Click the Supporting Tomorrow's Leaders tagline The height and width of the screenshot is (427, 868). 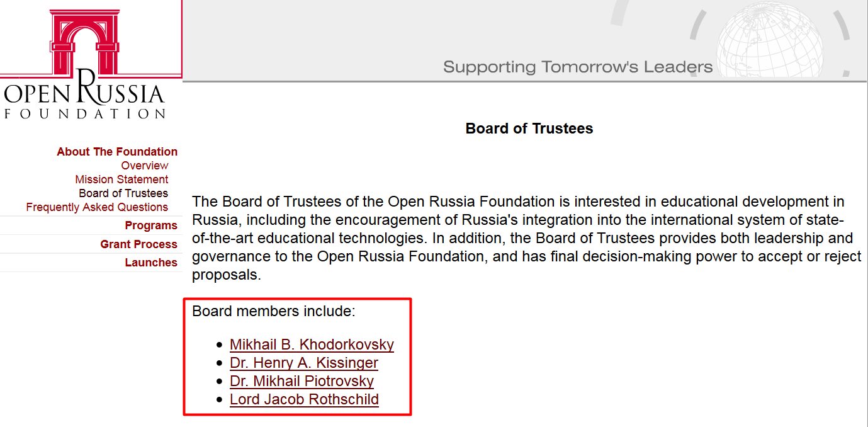point(578,67)
